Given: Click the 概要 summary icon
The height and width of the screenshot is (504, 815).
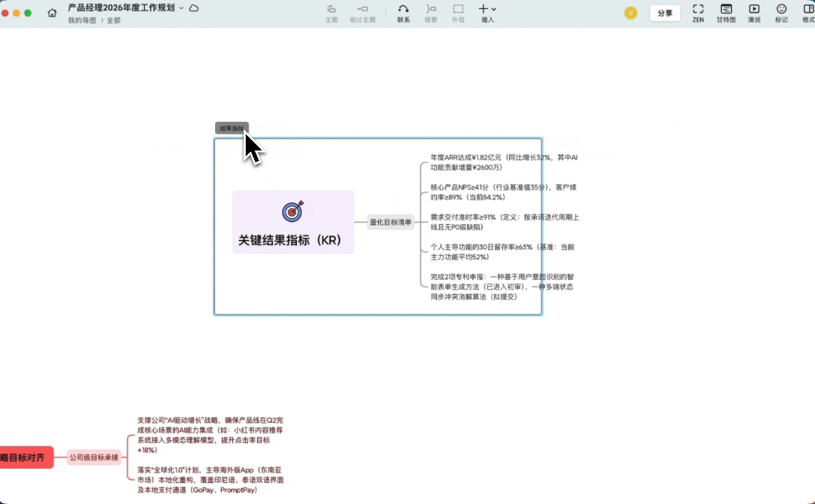Looking at the screenshot, I should [x=430, y=12].
